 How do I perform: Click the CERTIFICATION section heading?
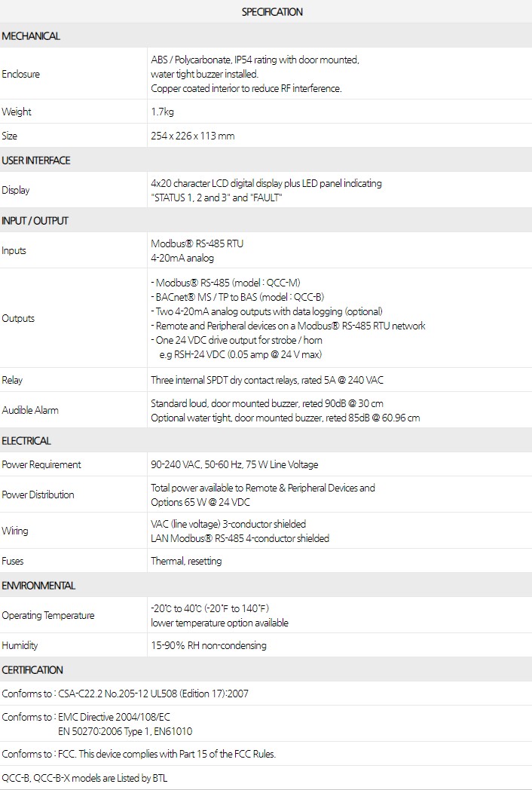click(x=32, y=670)
